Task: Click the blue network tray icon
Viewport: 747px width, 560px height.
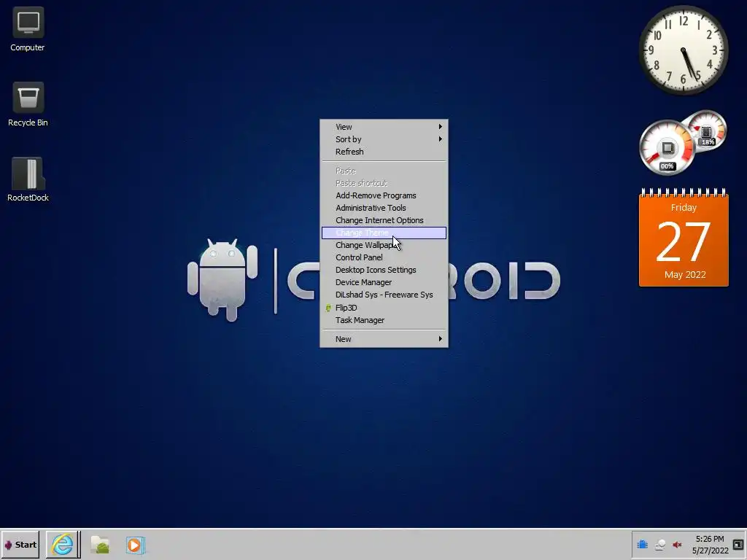Action: 642,545
